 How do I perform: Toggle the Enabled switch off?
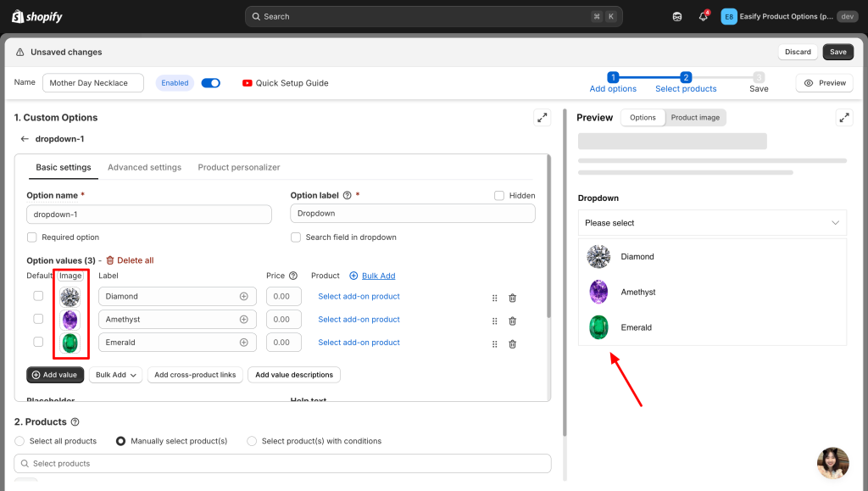click(x=210, y=83)
